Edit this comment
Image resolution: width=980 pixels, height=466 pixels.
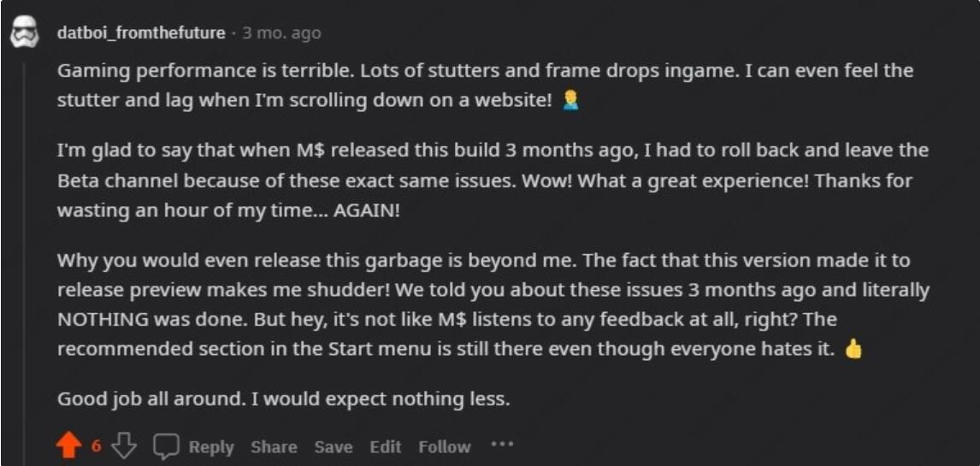pos(385,446)
